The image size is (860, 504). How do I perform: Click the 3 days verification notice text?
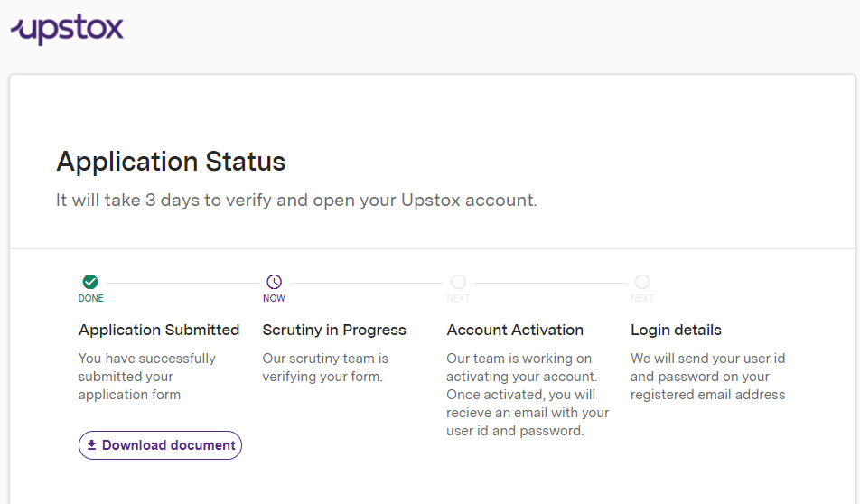coord(296,201)
